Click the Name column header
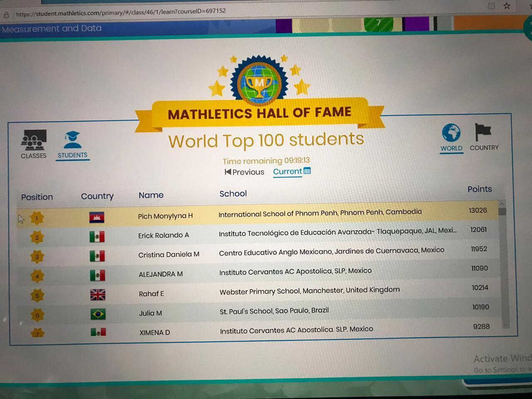The width and height of the screenshot is (532, 399). 151,195
